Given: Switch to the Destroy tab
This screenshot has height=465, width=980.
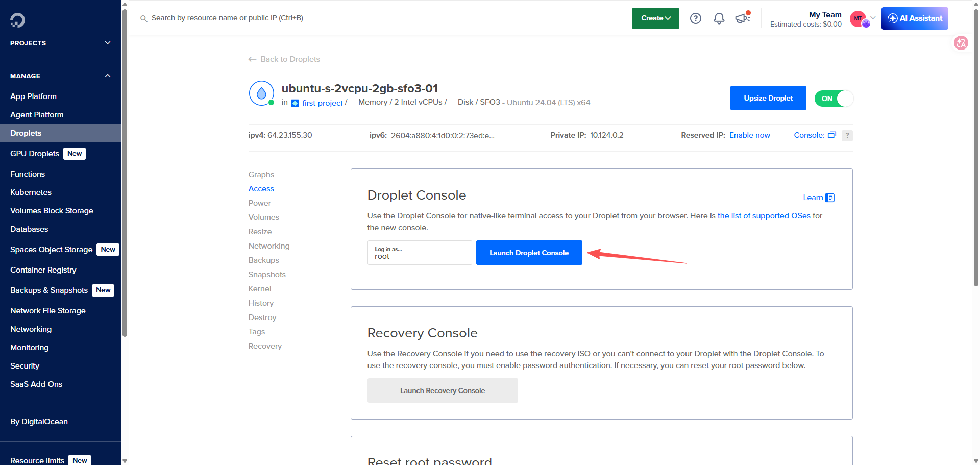Looking at the screenshot, I should point(262,317).
